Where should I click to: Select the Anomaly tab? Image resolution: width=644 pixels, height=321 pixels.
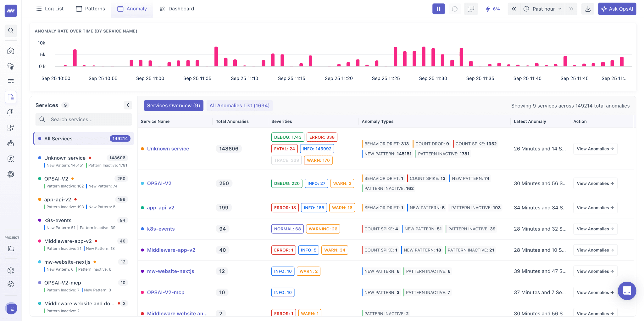tap(132, 9)
